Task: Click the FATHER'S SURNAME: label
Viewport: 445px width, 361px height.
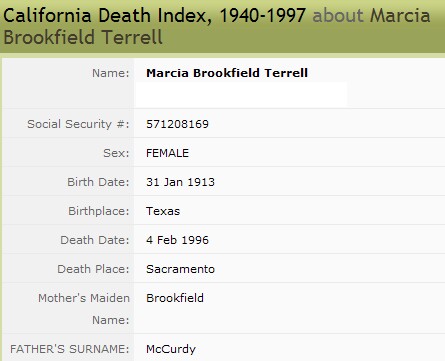Action: tap(70, 349)
